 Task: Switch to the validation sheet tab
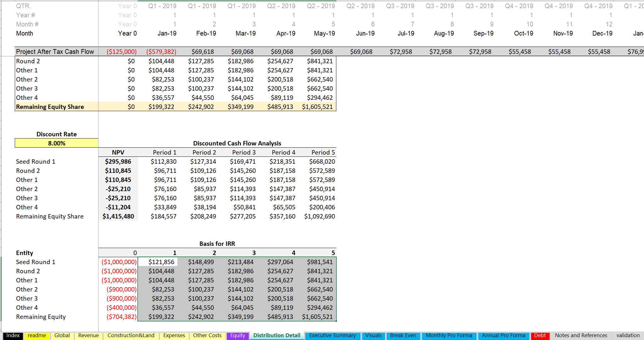[628, 336]
